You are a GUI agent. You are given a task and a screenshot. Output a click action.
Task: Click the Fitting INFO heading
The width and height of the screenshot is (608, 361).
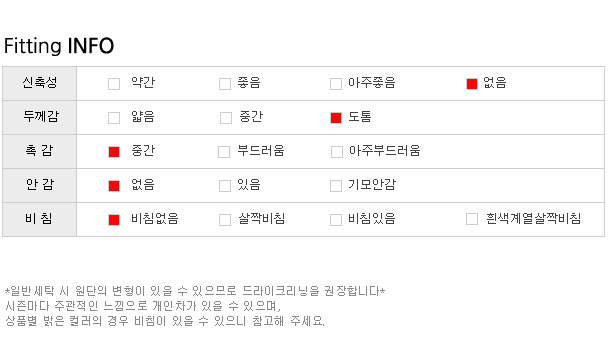click(59, 46)
